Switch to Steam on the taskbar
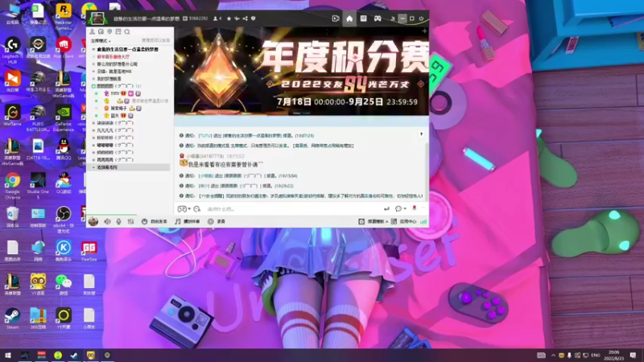 [x=74, y=356]
